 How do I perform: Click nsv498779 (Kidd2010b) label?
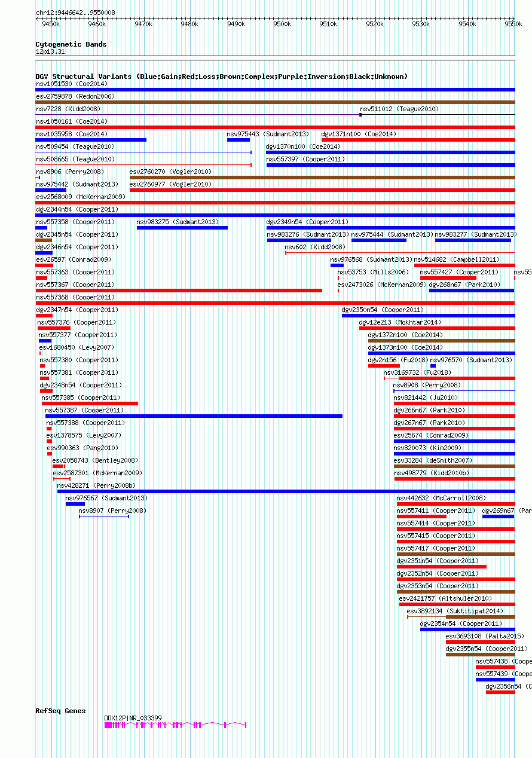click(432, 473)
